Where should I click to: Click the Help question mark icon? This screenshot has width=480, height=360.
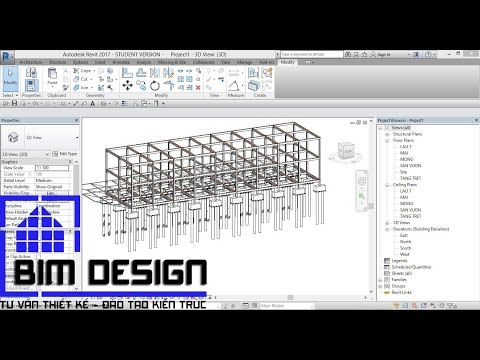coord(429,54)
